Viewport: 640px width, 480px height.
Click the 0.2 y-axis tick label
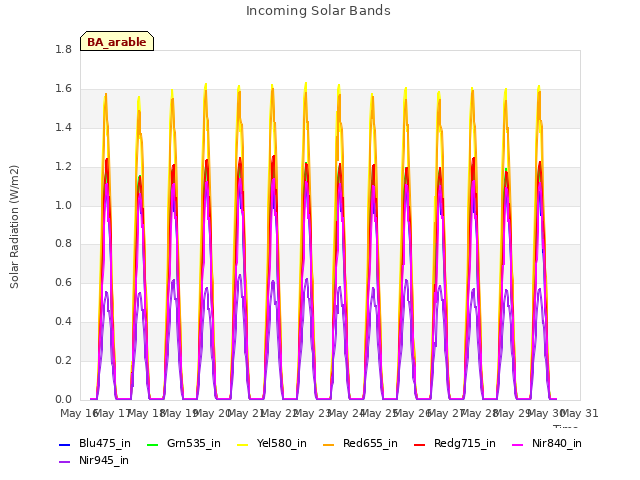point(63,360)
